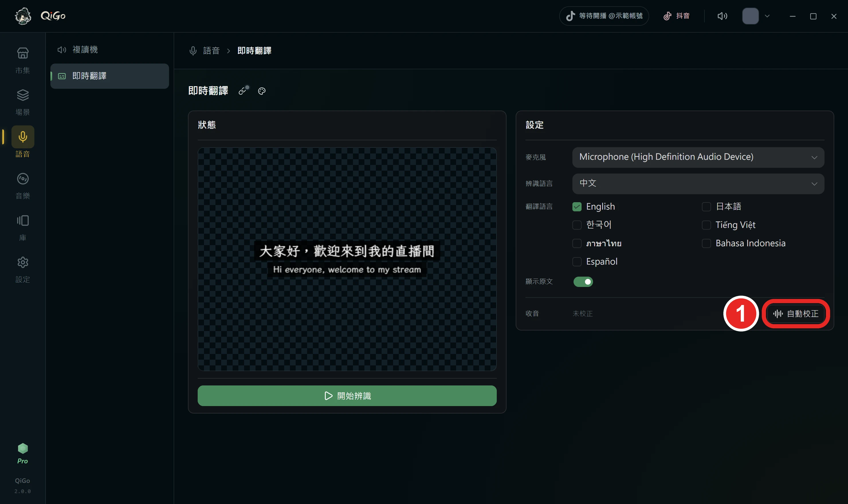The height and width of the screenshot is (504, 848).
Task: Enable the English translation checkbox
Action: pos(577,206)
